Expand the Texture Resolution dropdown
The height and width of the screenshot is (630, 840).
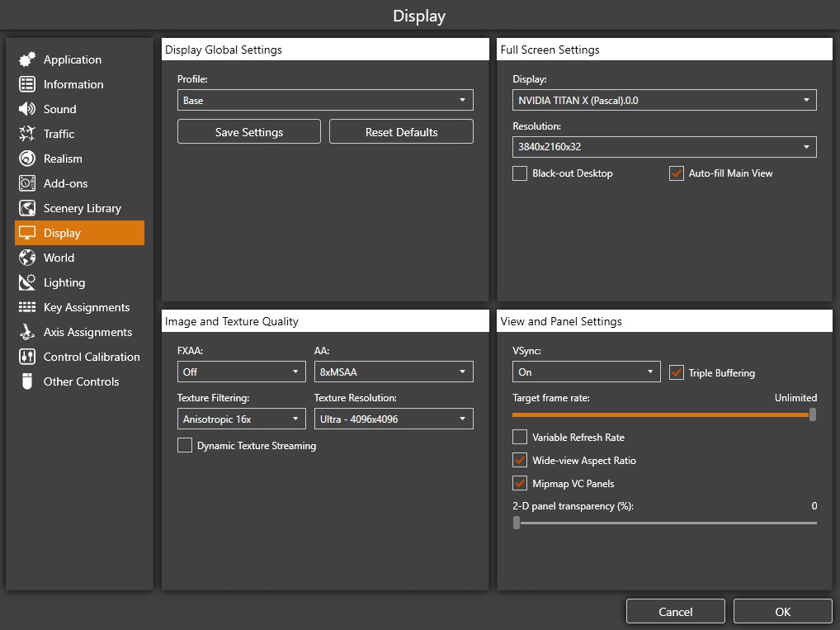coord(394,419)
